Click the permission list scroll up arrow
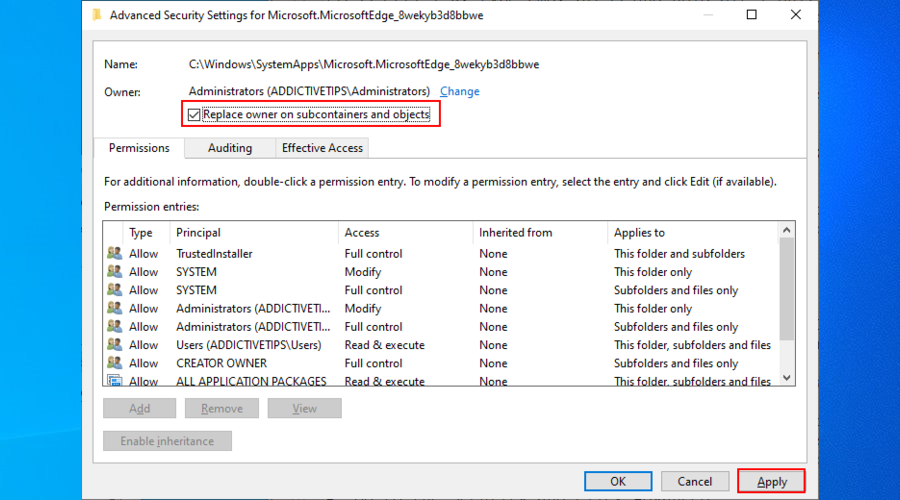This screenshot has height=500, width=900. tap(786, 230)
